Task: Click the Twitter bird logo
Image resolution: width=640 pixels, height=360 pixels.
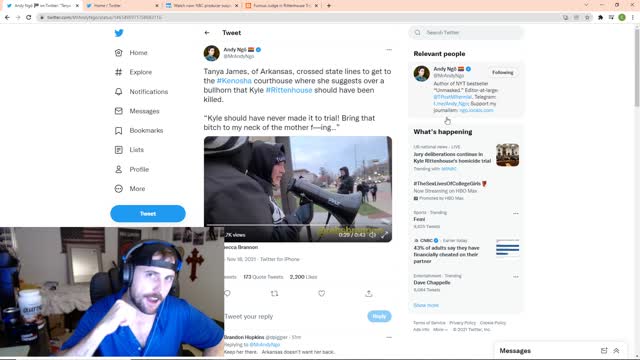Action: point(119,33)
